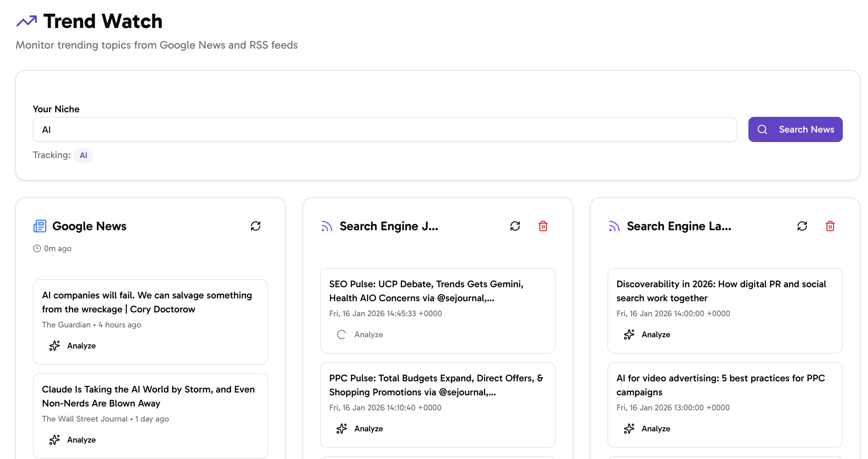Refresh the Search Engine Land feed
Image resolution: width=868 pixels, height=459 pixels.
802,226
